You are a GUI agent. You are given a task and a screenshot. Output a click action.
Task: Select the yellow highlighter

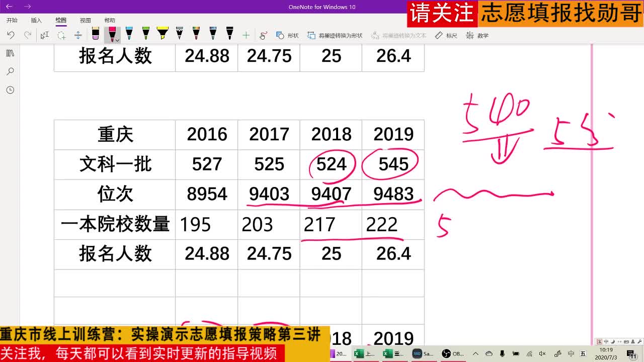[x=163, y=34]
